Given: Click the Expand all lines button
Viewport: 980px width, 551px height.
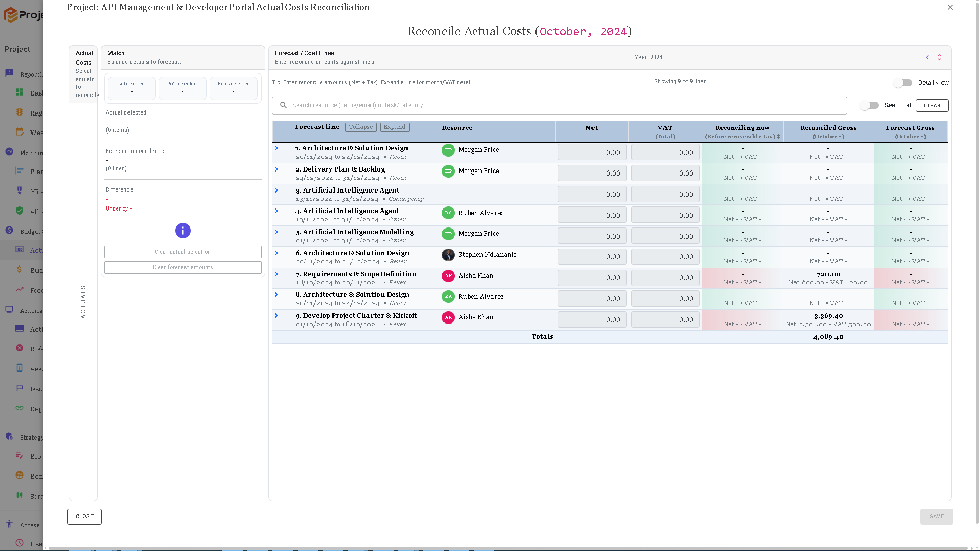Looking at the screenshot, I should (395, 127).
